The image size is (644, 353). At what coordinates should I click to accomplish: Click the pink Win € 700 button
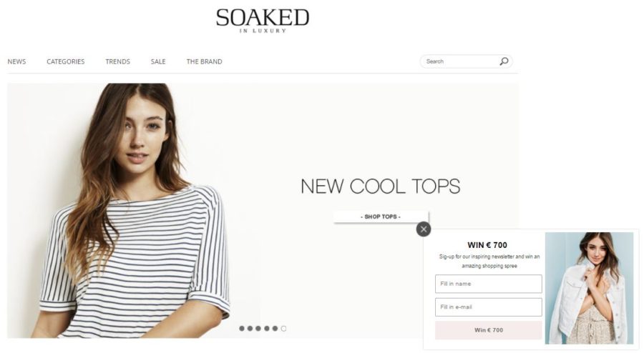(x=488, y=330)
